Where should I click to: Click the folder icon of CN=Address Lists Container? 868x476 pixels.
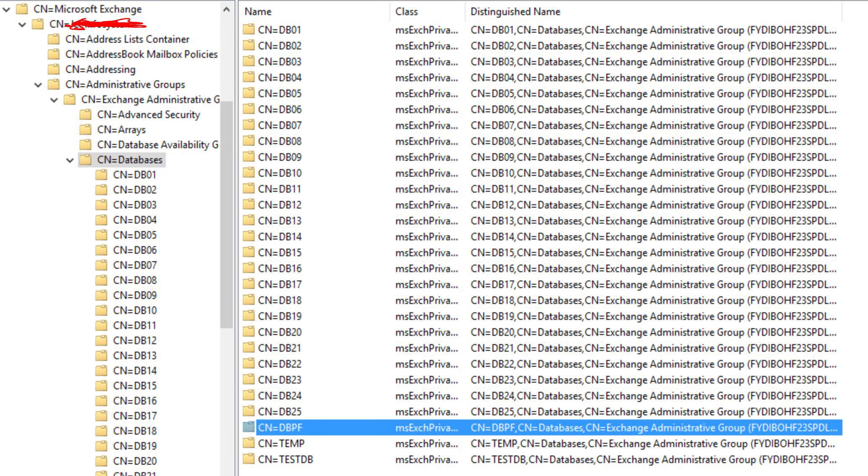coord(54,39)
